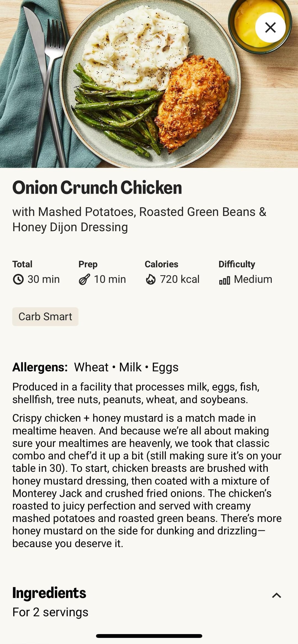Tap the clock icon beside 30 min

18,279
